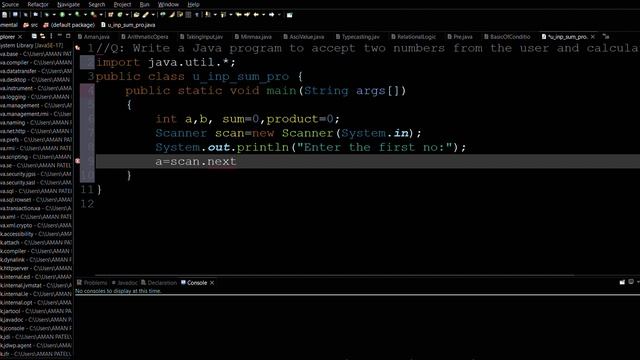Switch to the TakingInput.jav editor tab
Image resolution: width=640 pixels, height=360 pixels.
point(201,37)
